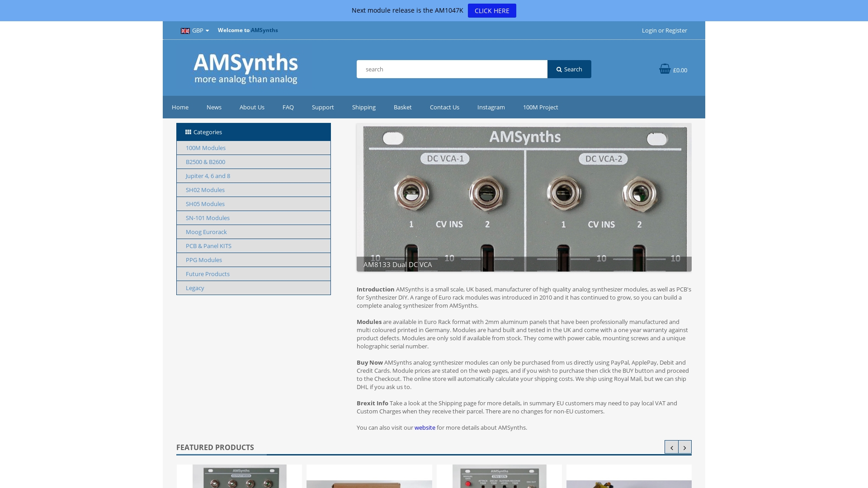Image resolution: width=868 pixels, height=488 pixels.
Task: Select the SH05 Modules category
Action: [x=254, y=204]
